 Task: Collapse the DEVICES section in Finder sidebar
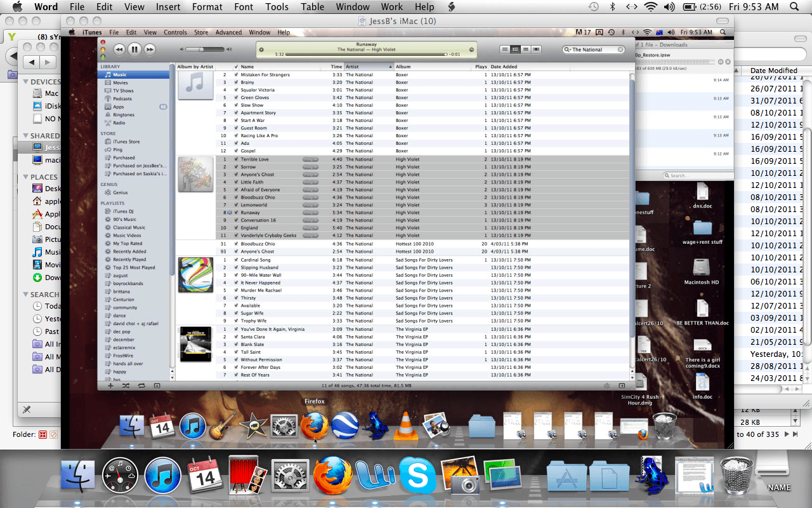(26, 82)
